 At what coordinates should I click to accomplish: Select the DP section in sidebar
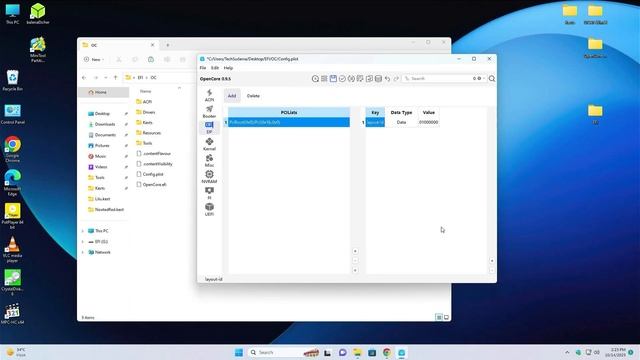pos(209,128)
